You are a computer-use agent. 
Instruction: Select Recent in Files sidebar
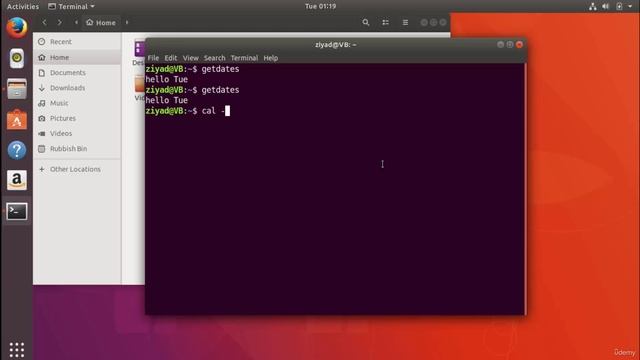coord(77,42)
